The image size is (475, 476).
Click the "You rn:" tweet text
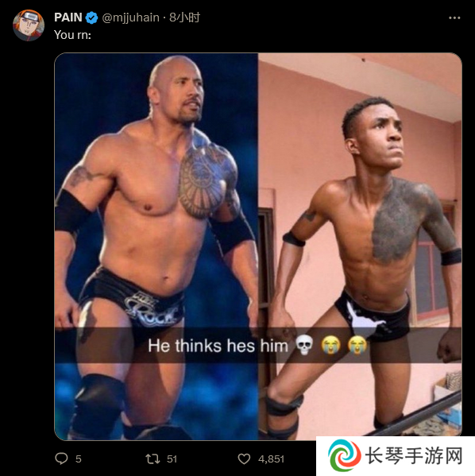tap(72, 35)
